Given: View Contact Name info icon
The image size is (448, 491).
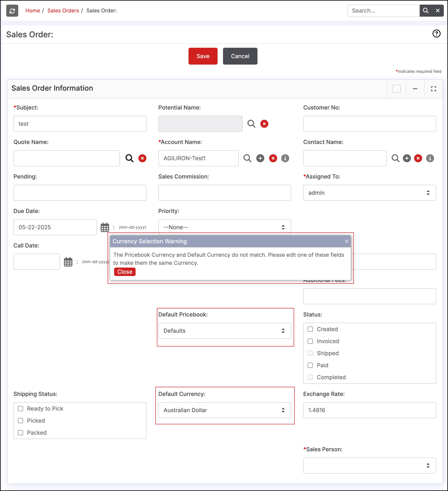Looking at the screenshot, I should coord(430,158).
